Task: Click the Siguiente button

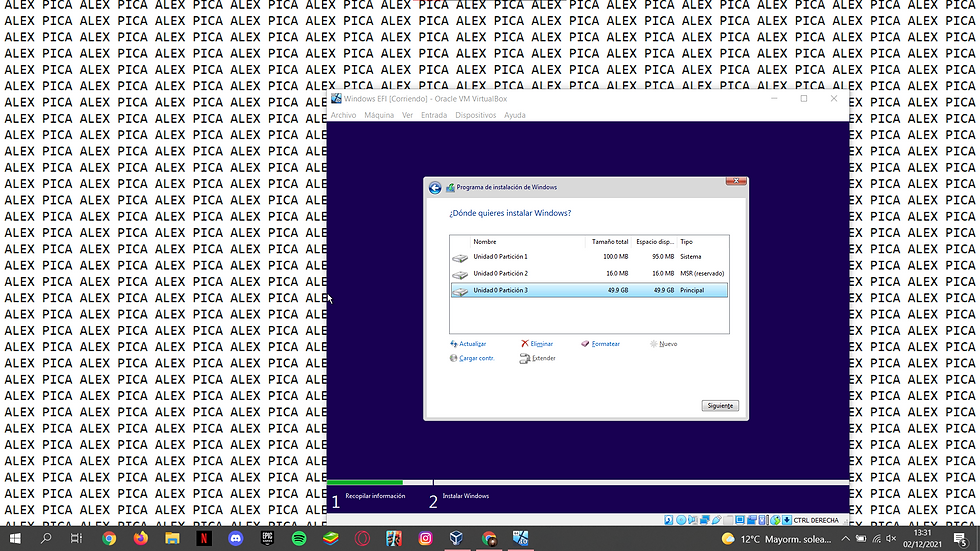Action: pos(720,405)
